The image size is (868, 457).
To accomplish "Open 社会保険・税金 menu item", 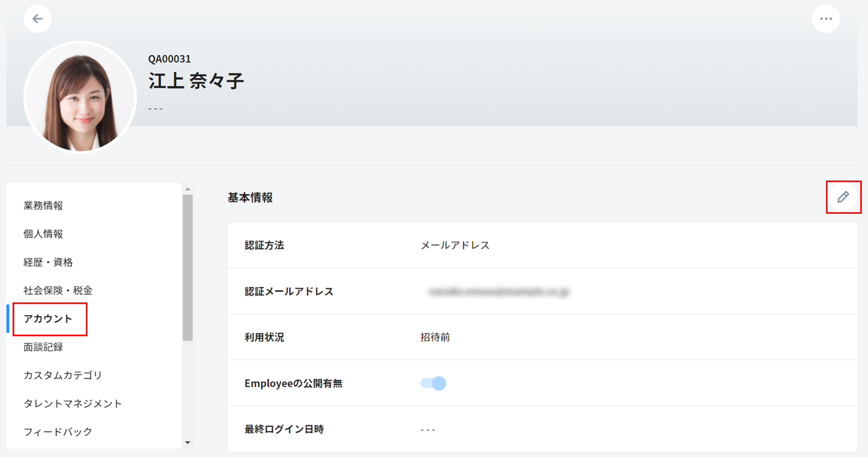I will [58, 291].
